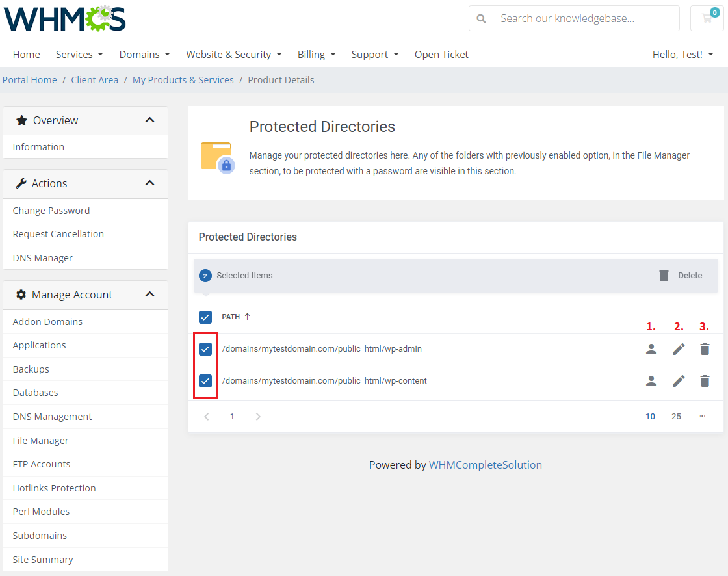Open the shopping cart icon

707,18
